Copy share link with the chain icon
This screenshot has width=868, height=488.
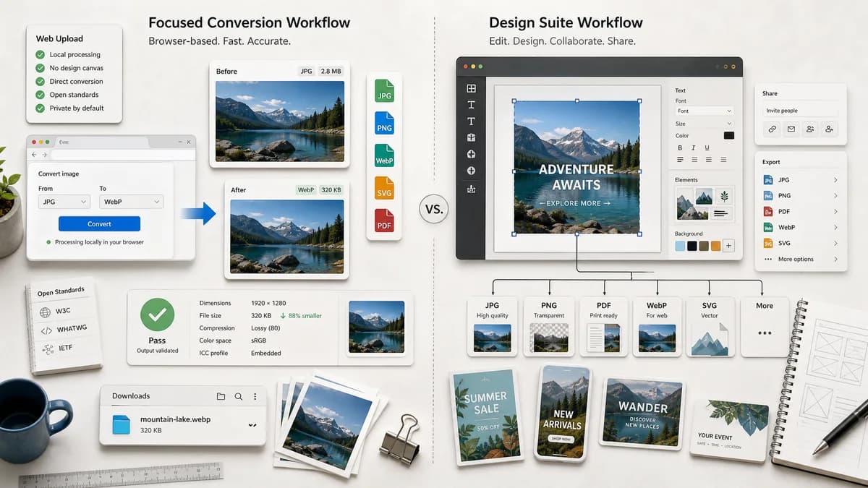(773, 129)
